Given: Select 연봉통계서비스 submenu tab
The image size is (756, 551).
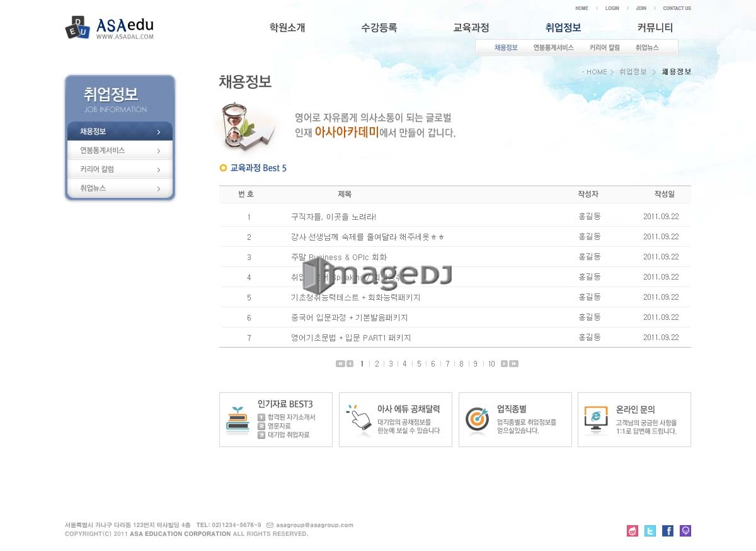Looking at the screenshot, I should pos(553,48).
